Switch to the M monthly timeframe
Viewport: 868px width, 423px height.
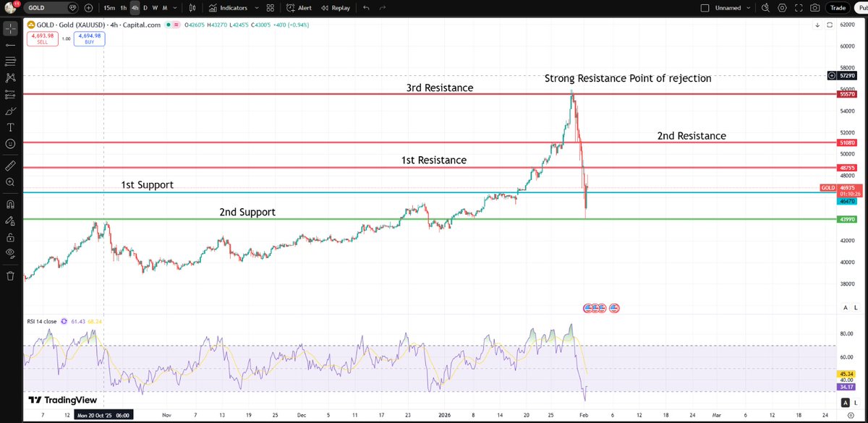[165, 8]
